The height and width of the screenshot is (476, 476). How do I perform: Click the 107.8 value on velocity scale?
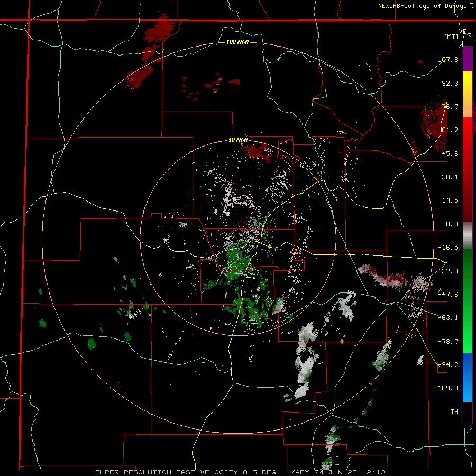tap(448, 59)
